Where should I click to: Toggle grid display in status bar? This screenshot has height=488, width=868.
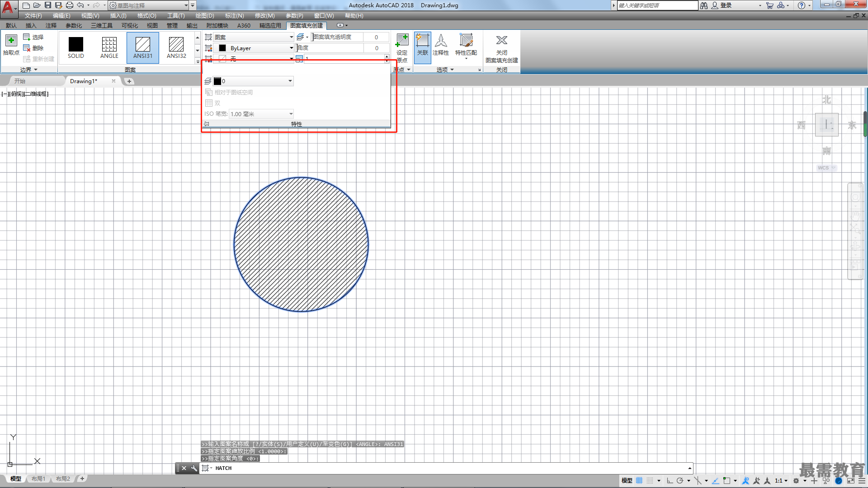[639, 481]
